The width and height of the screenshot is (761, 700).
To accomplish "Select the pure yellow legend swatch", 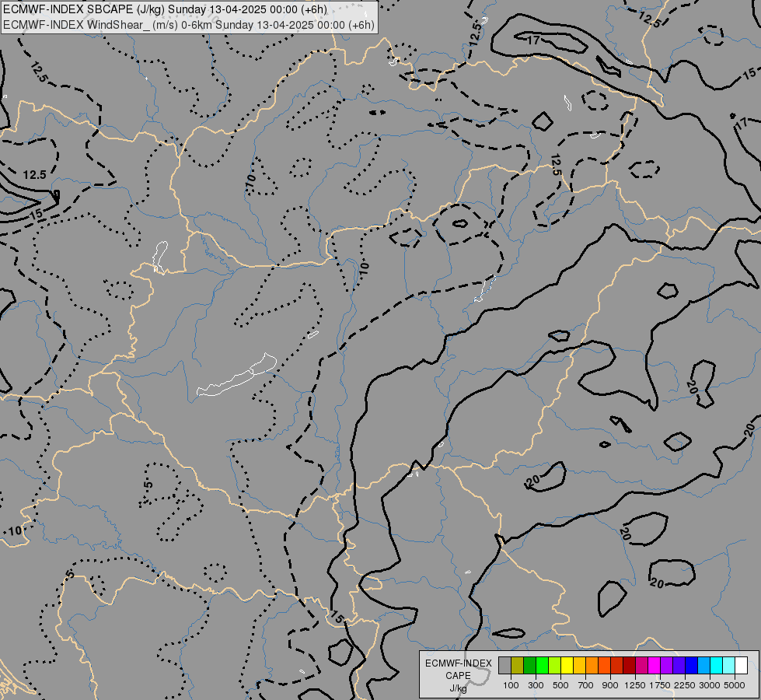I will click(x=567, y=665).
